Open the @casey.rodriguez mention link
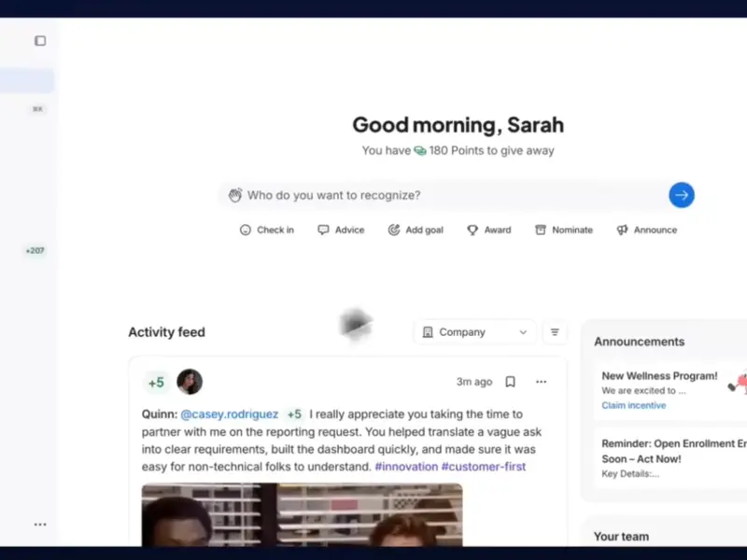Screen dimensions: 747x560 [x=229, y=414]
